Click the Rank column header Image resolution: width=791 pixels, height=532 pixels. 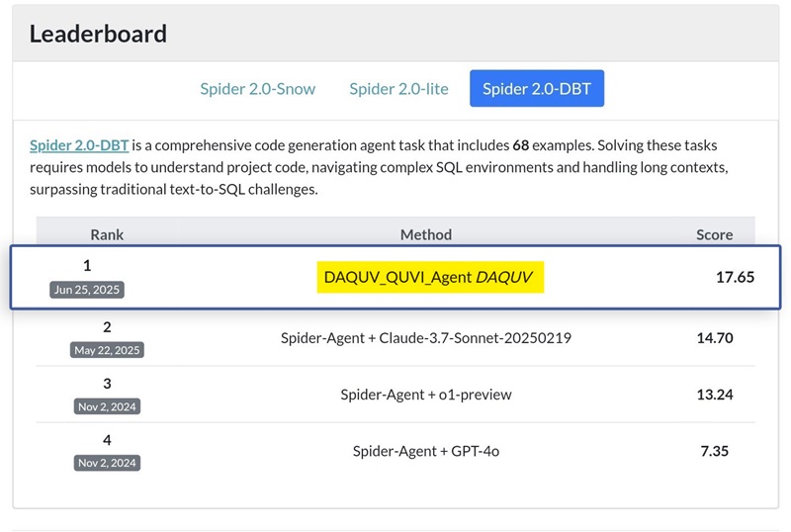[x=107, y=234]
